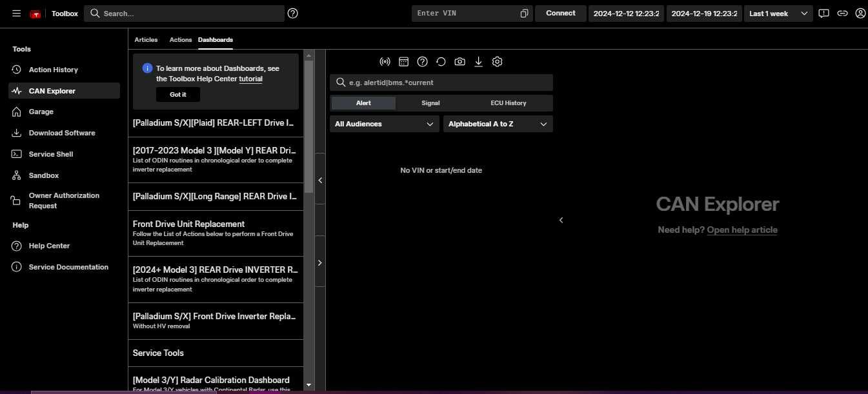Click the Owner Authorization Request lock icon
868x394 pixels.
[x=17, y=201]
